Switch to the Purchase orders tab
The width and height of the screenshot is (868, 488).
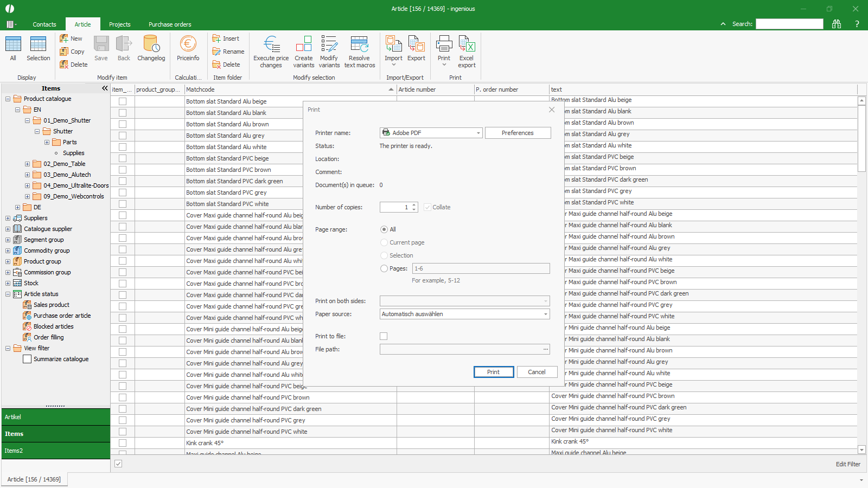coord(170,24)
